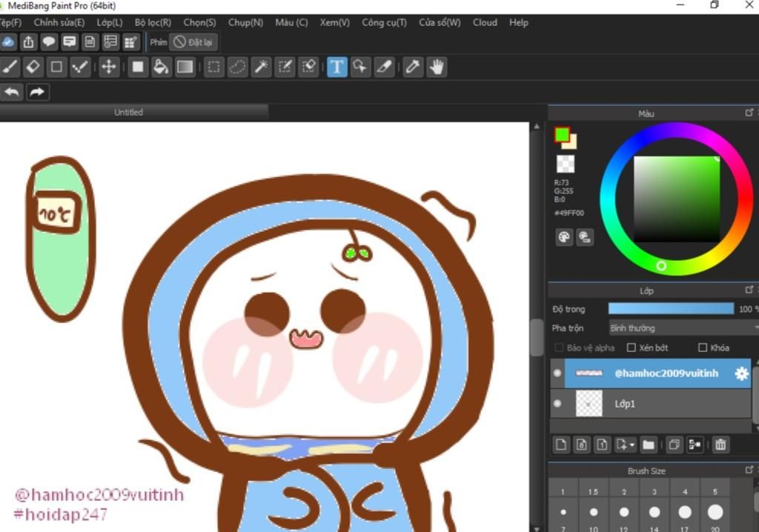The image size is (759, 532).
Task: Click the Độ trong opacity slider
Action: [x=671, y=309]
